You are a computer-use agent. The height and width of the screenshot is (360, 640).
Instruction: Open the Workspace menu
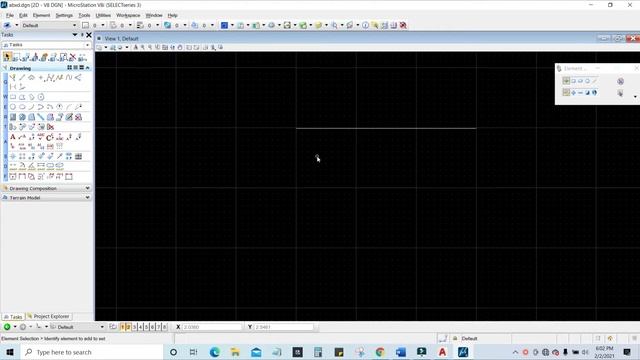[x=128, y=15]
